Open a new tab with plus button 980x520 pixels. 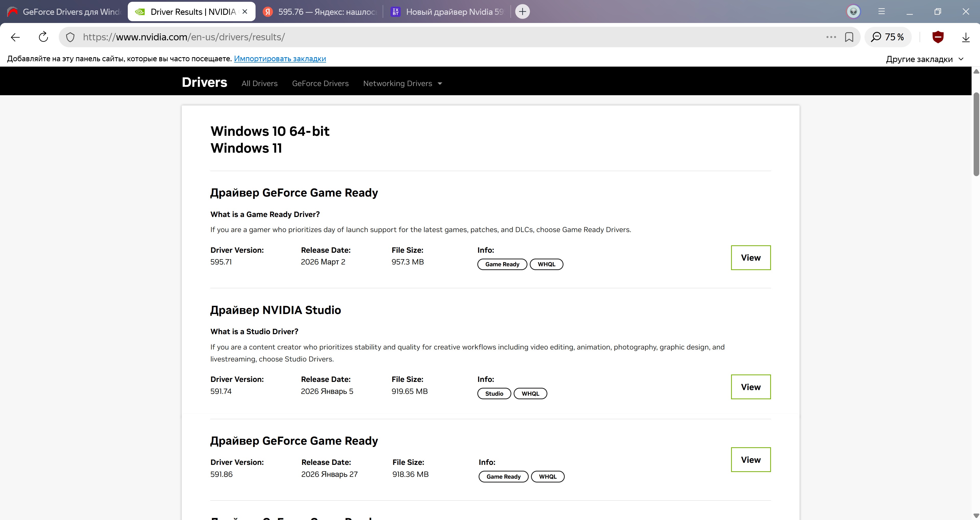(x=522, y=11)
